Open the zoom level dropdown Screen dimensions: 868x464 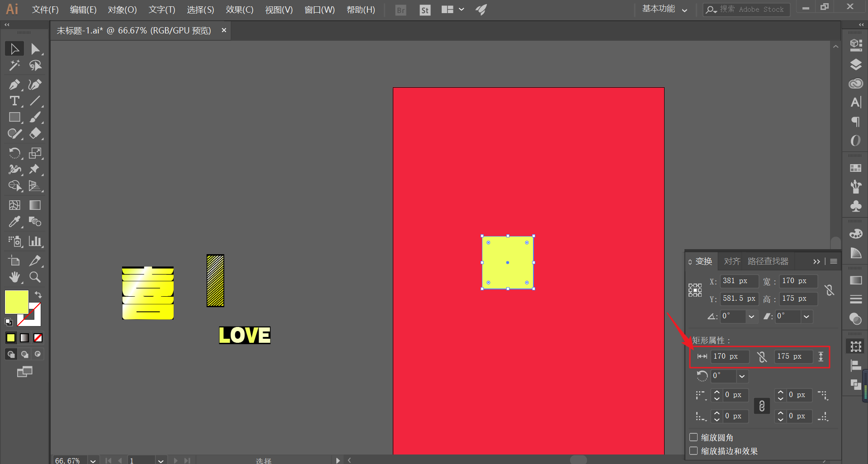coord(93,460)
